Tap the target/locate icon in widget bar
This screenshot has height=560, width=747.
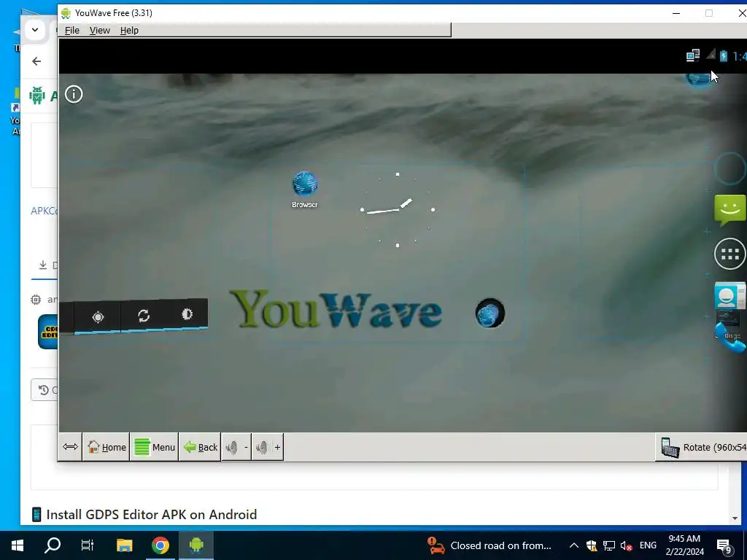98,317
